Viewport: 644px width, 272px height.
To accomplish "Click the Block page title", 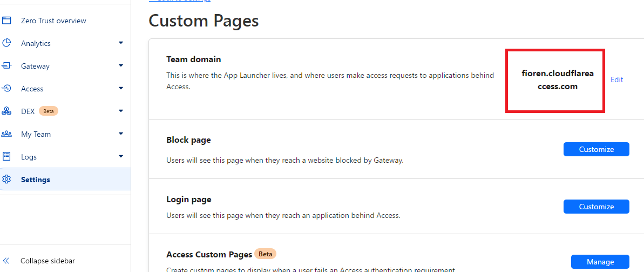I will point(188,140).
